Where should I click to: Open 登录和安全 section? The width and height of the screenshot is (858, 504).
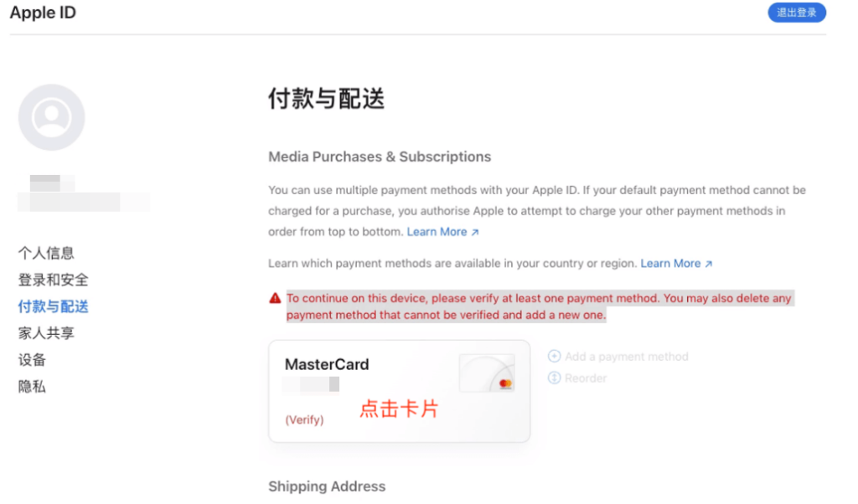point(53,280)
